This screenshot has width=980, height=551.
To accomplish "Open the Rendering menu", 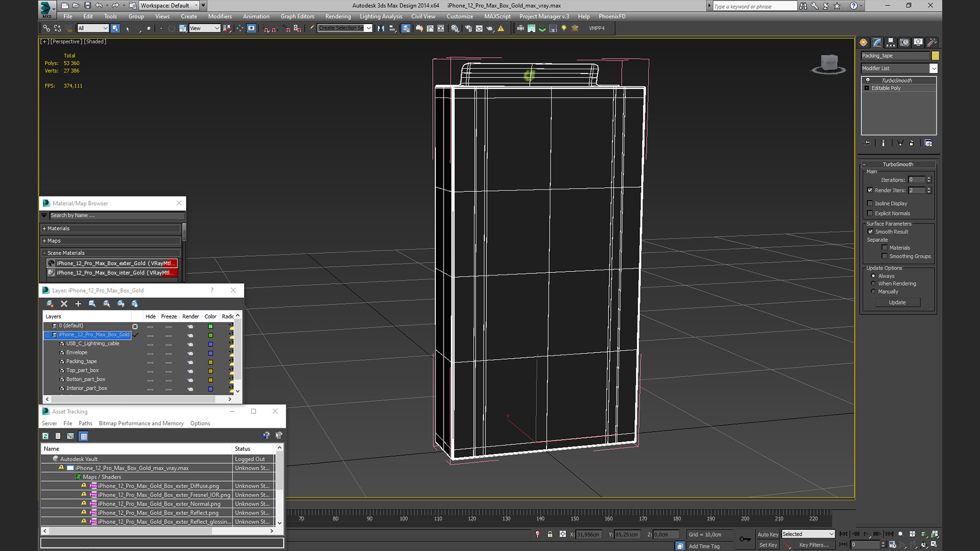I will (338, 16).
